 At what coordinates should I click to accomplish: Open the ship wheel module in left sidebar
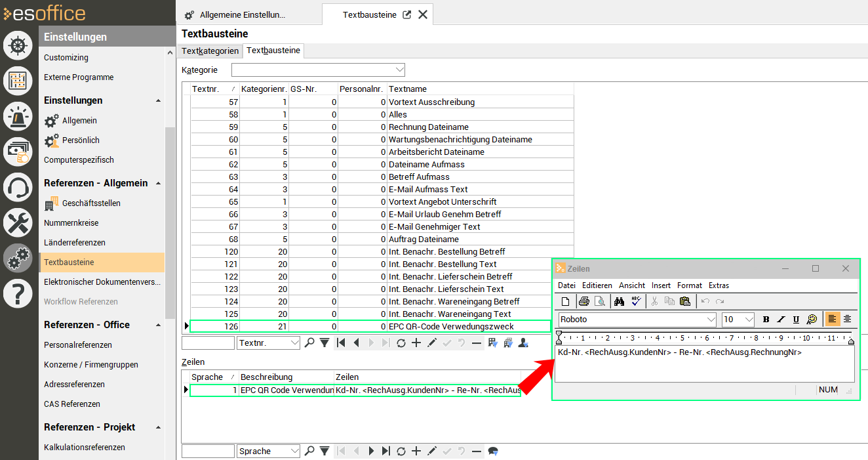tap(18, 45)
